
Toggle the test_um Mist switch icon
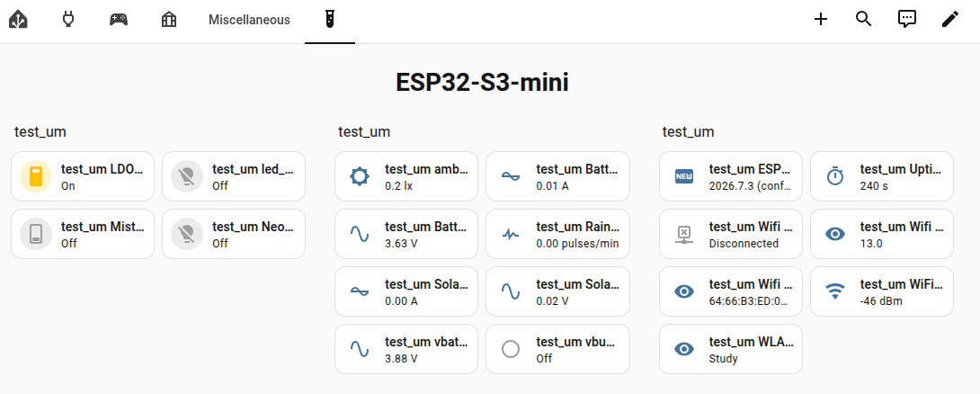pos(36,234)
